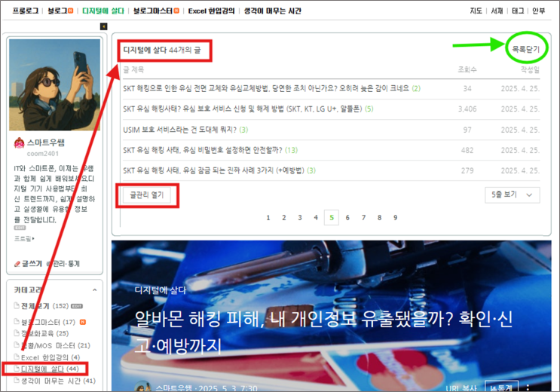Click the 스마트우쌤 avatar icon beside the nickname
The height and width of the screenshot is (392, 560).
tap(19, 143)
